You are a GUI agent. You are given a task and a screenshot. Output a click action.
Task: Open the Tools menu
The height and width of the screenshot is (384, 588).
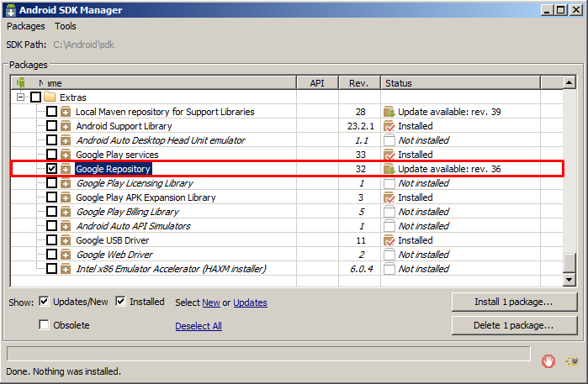click(66, 26)
